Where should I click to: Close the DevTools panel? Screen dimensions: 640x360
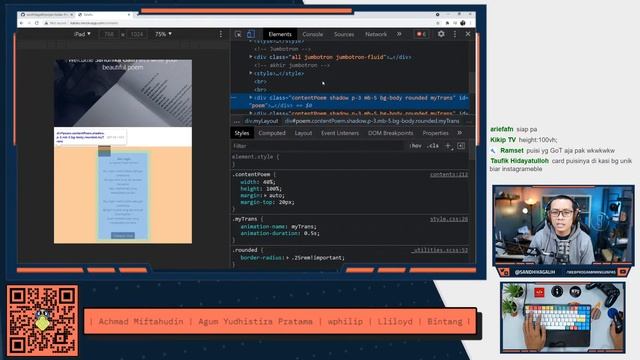[468, 34]
